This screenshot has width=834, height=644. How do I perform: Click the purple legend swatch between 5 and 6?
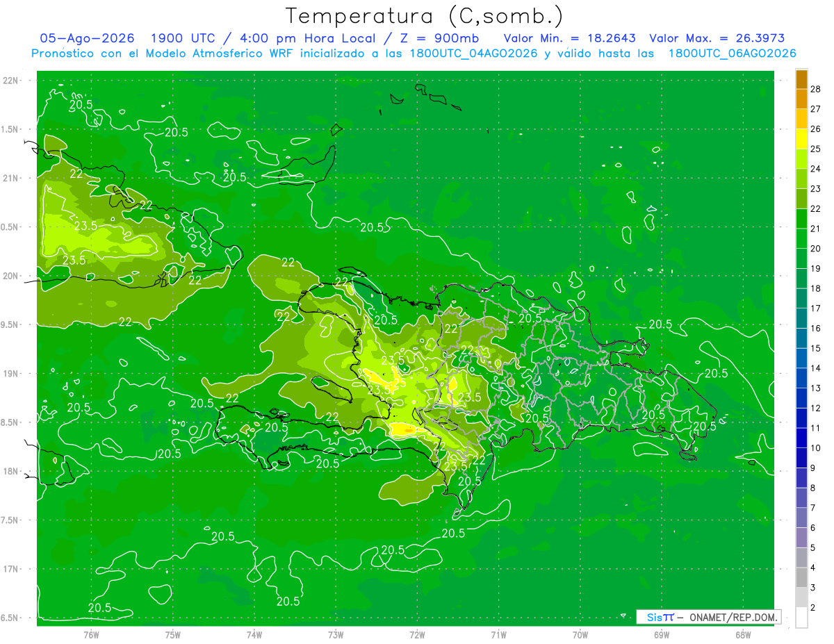(x=801, y=538)
